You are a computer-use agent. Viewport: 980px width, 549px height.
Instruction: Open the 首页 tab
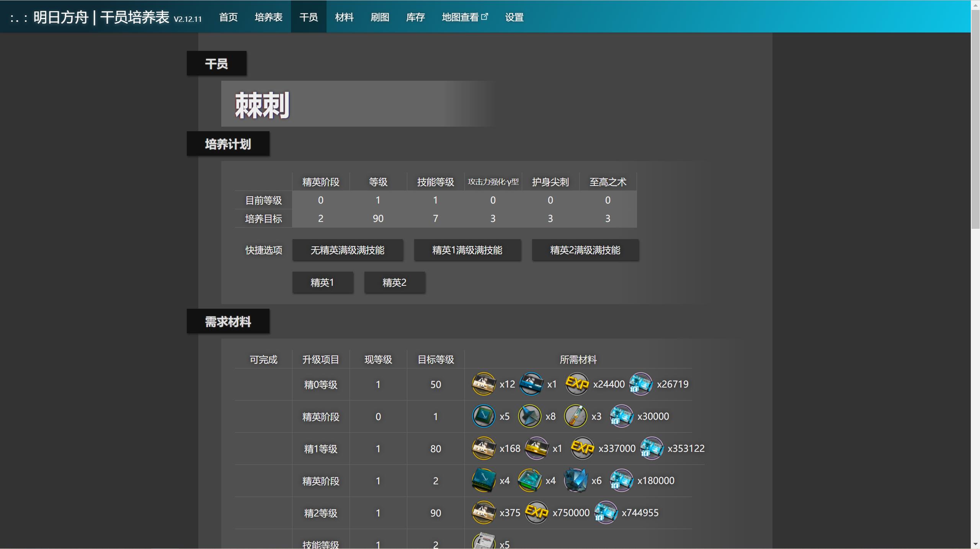[x=229, y=17]
